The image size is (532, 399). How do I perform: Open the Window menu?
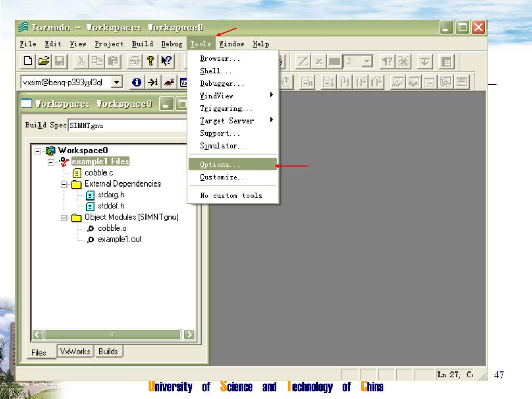coord(232,44)
